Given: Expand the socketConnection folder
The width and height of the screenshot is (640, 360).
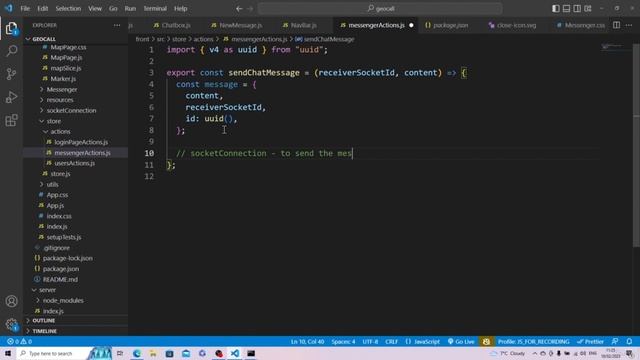Looking at the screenshot, I should pyautogui.click(x=71, y=111).
